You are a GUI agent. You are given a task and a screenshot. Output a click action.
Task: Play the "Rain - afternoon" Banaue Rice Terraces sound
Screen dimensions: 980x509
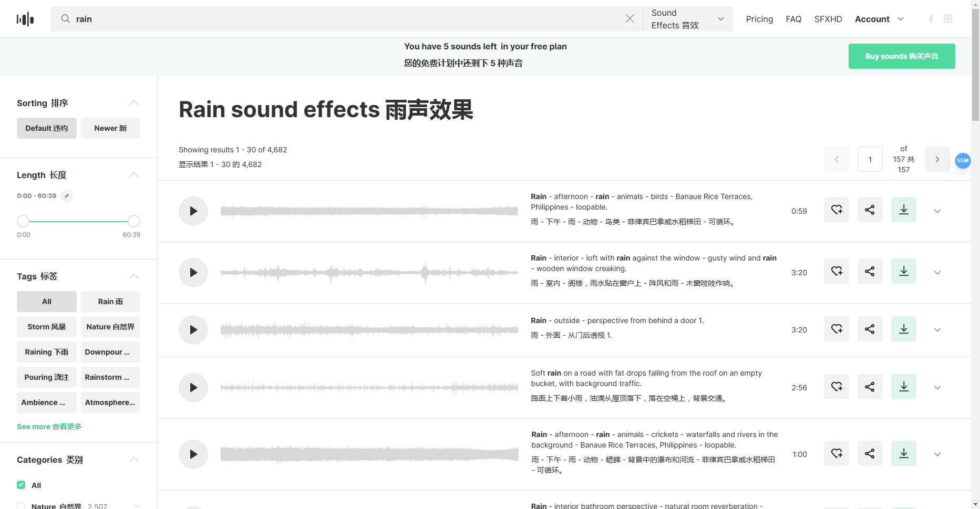pyautogui.click(x=193, y=211)
